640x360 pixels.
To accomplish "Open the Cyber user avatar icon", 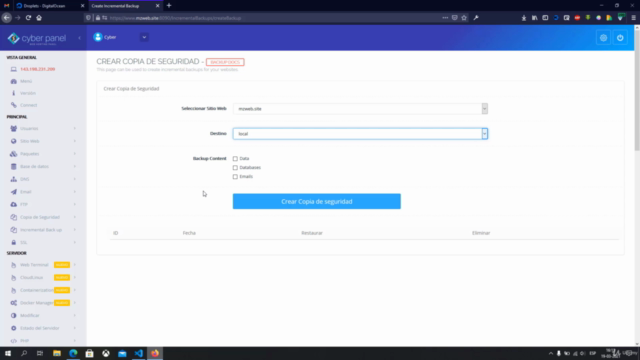I will [98, 37].
